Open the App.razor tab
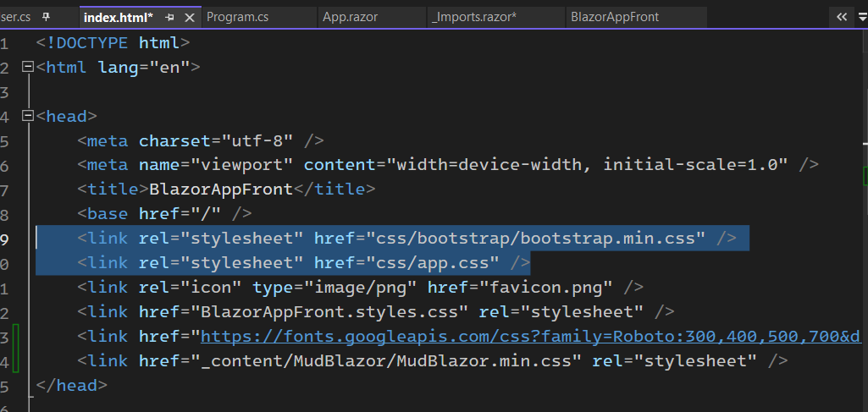 tap(351, 17)
